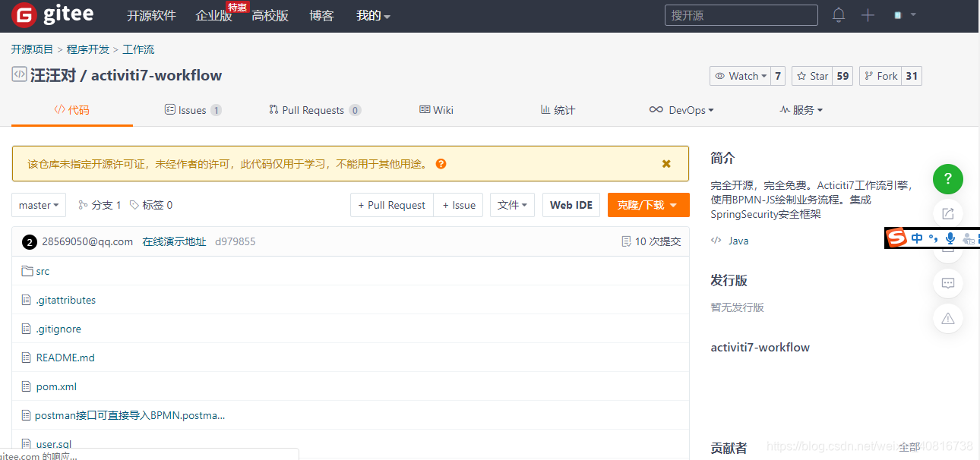This screenshot has width=980, height=460.
Task: Open the user avatar menu
Action: [904, 15]
